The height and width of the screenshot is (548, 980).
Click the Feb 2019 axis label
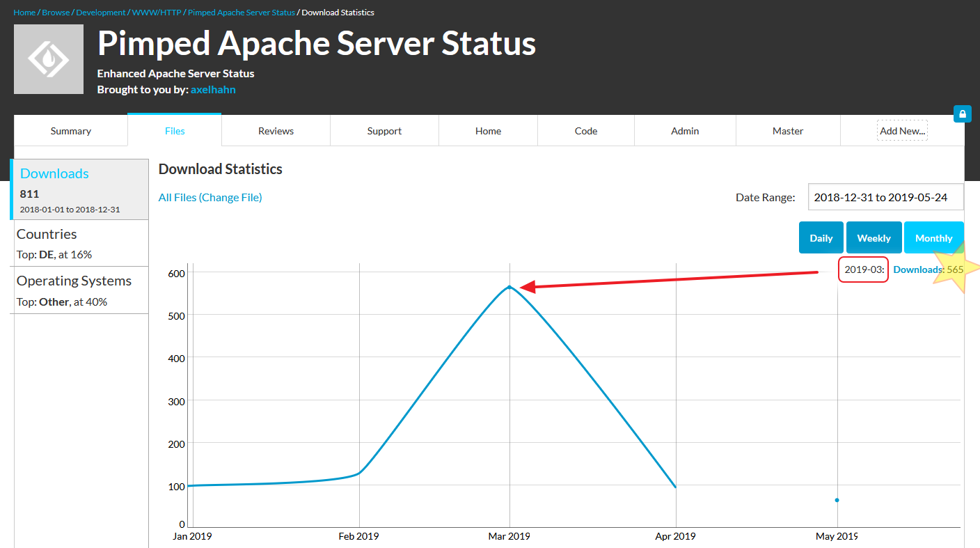pyautogui.click(x=359, y=536)
